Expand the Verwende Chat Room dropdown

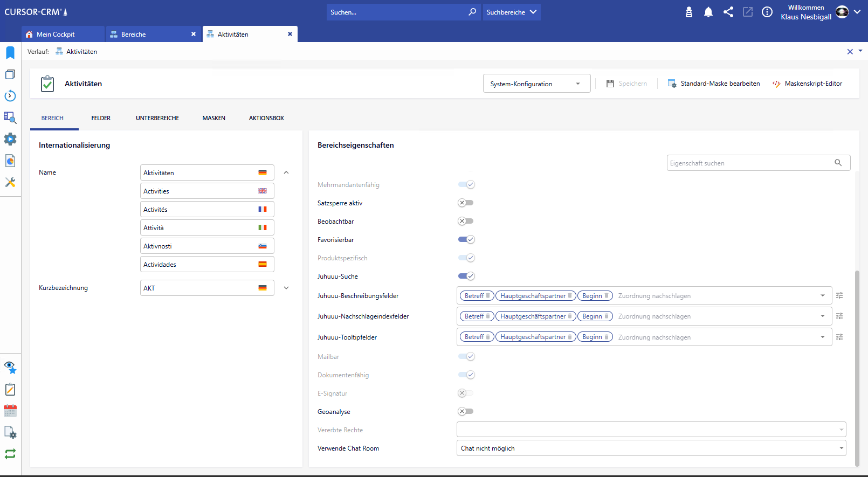651,448
